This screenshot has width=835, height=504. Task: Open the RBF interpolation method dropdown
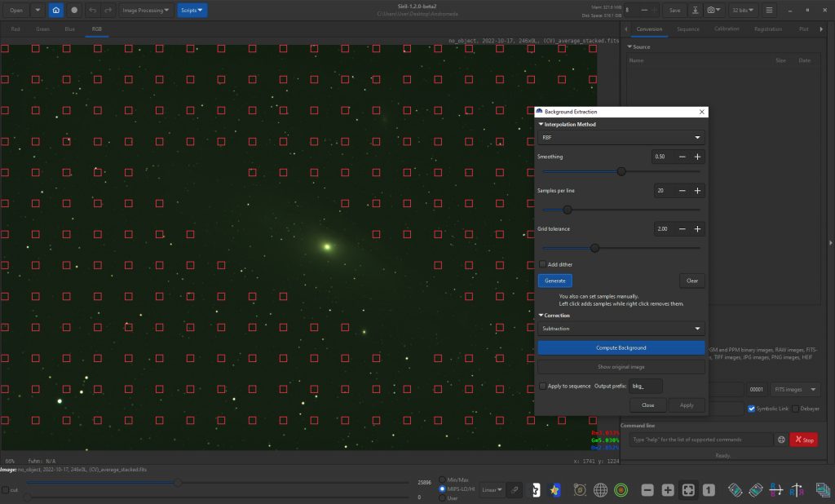pos(621,138)
